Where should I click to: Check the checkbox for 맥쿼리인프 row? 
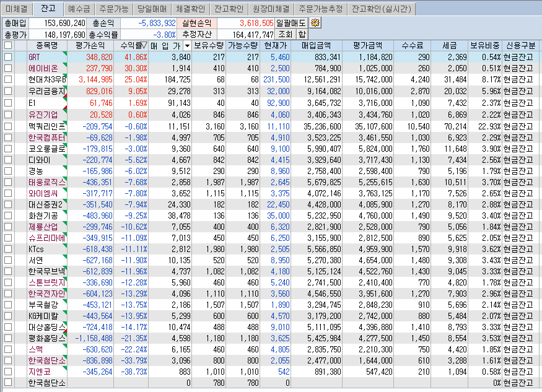pyautogui.click(x=8, y=126)
